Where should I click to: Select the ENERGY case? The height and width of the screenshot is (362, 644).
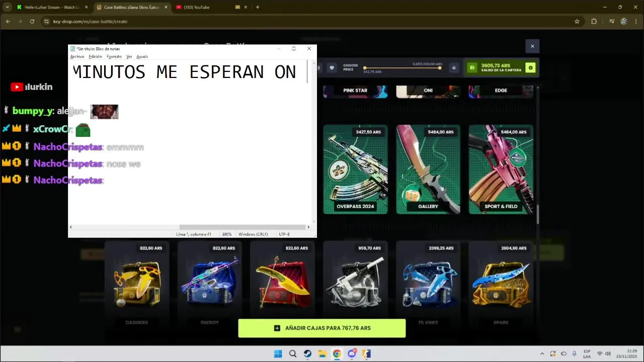tap(210, 284)
